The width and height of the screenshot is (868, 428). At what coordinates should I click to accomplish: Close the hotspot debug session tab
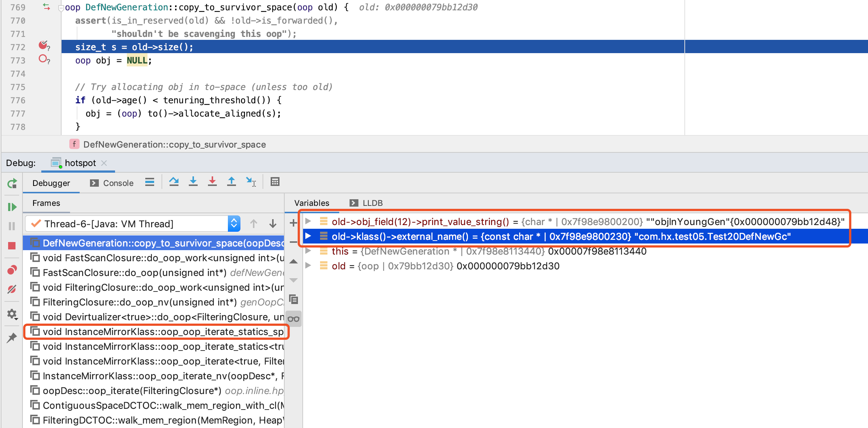click(104, 163)
